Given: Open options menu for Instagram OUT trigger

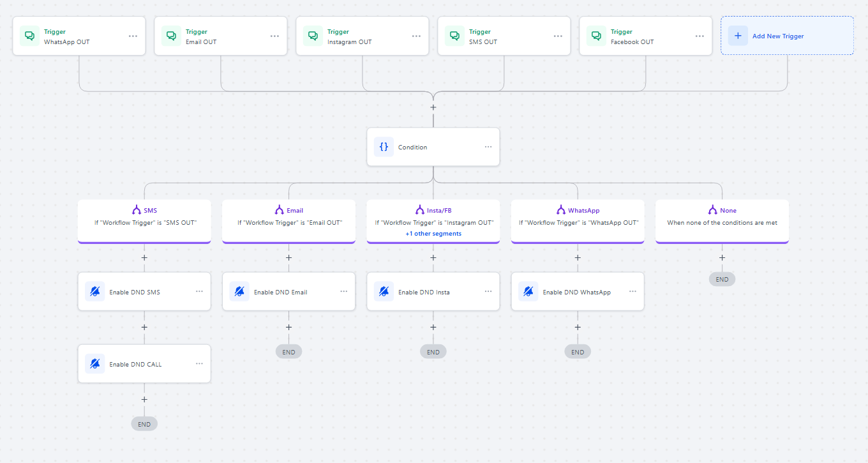Looking at the screenshot, I should click(x=416, y=36).
